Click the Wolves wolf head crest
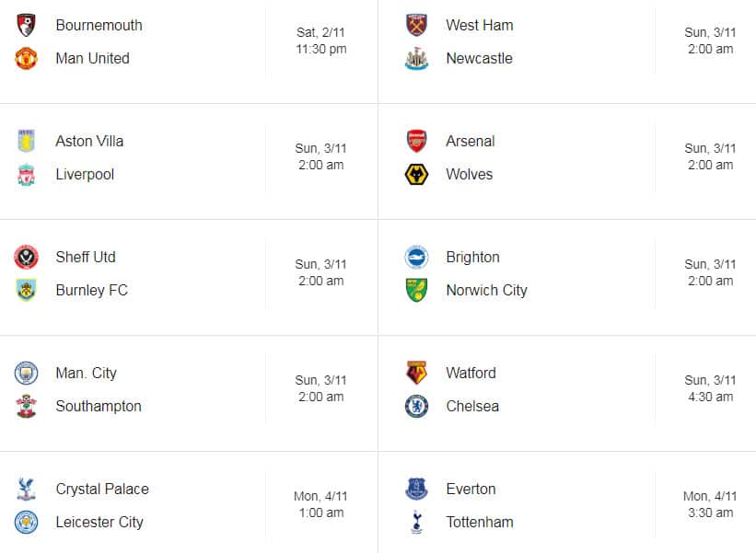This screenshot has height=553, width=756. pos(416,174)
